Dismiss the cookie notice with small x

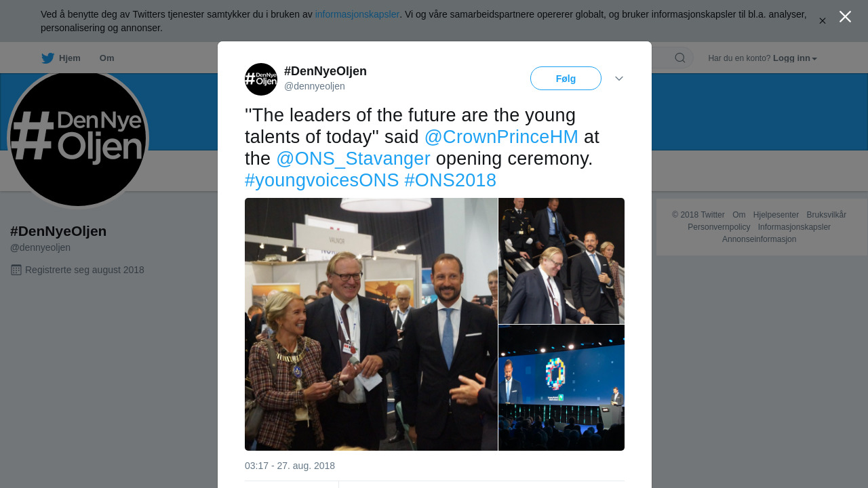pyautogui.click(x=823, y=21)
